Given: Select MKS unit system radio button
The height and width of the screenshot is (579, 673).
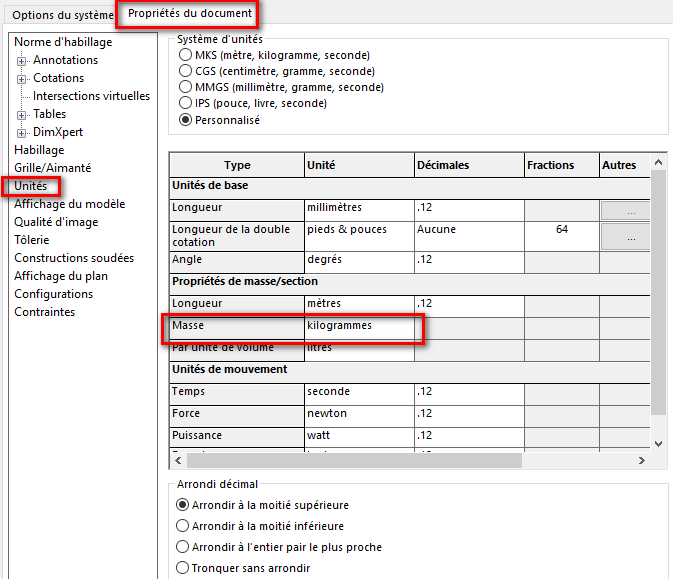Looking at the screenshot, I should tap(185, 55).
